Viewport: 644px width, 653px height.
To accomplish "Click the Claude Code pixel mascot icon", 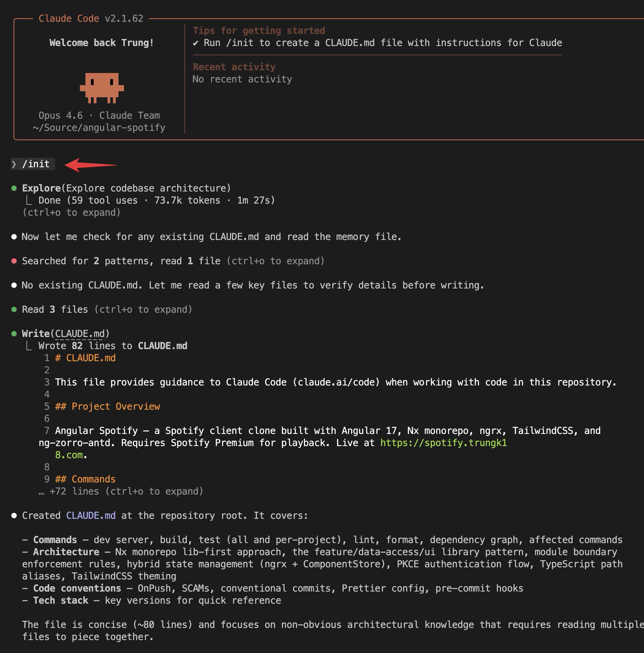I will tap(102, 88).
